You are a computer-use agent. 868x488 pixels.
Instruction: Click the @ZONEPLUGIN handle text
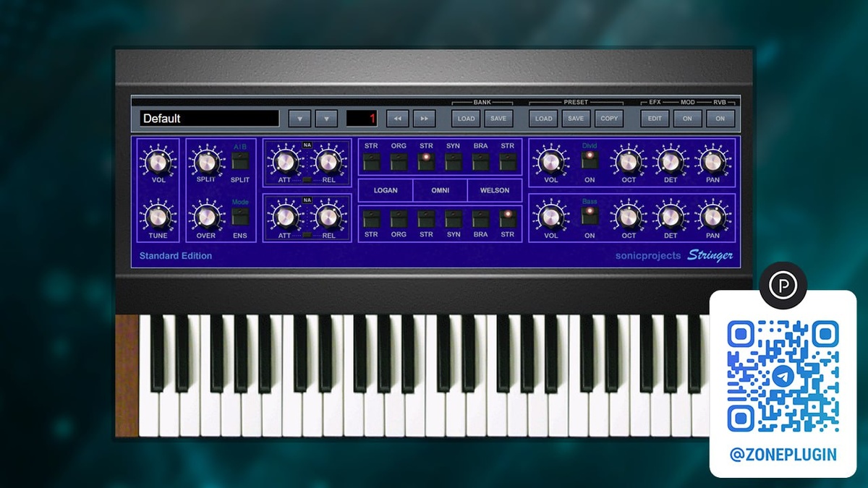tap(783, 455)
